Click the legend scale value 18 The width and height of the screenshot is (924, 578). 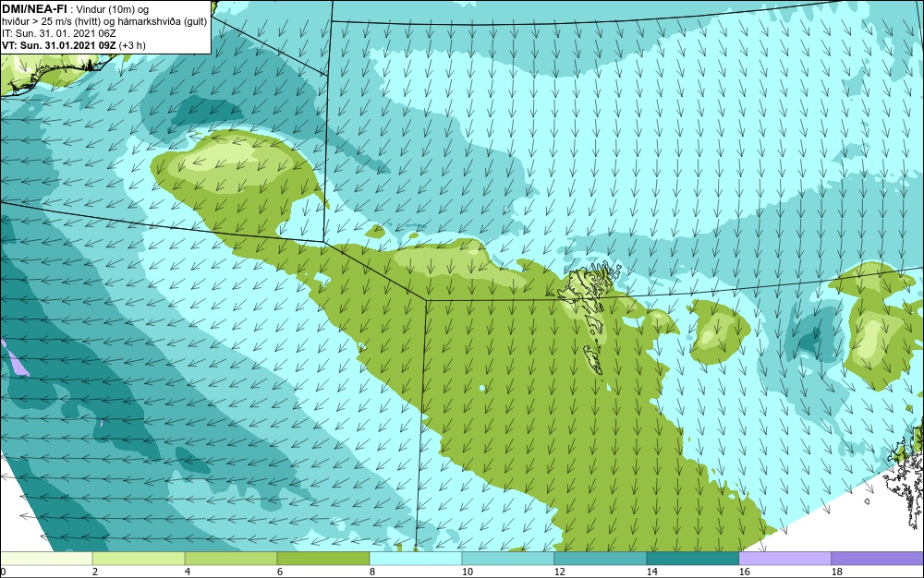pyautogui.click(x=837, y=572)
